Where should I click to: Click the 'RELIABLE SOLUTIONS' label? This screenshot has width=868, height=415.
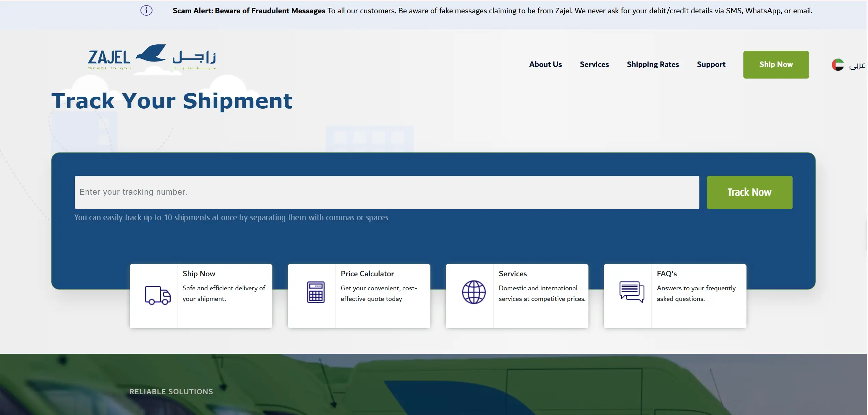click(171, 391)
